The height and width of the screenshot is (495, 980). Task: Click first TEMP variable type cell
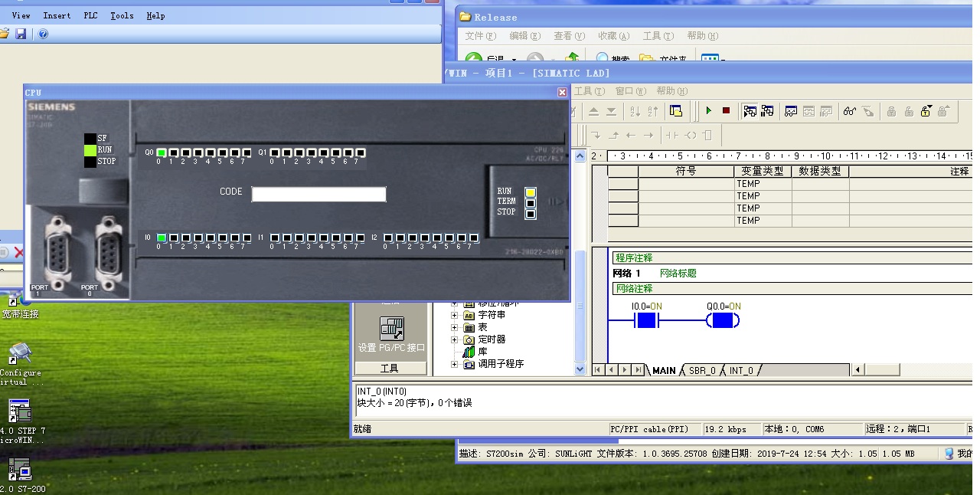[763, 184]
